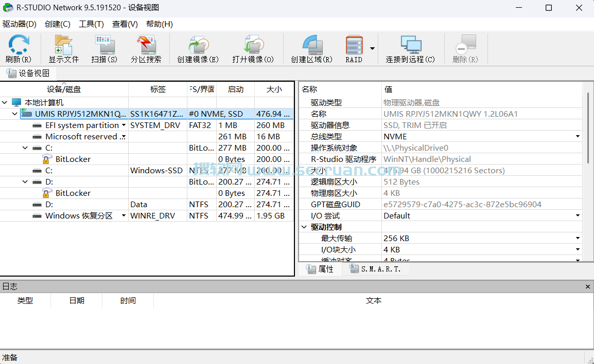Viewport: 594px width, 364px height.
Task: Click the RAID toolbar icon
Action: tap(354, 45)
